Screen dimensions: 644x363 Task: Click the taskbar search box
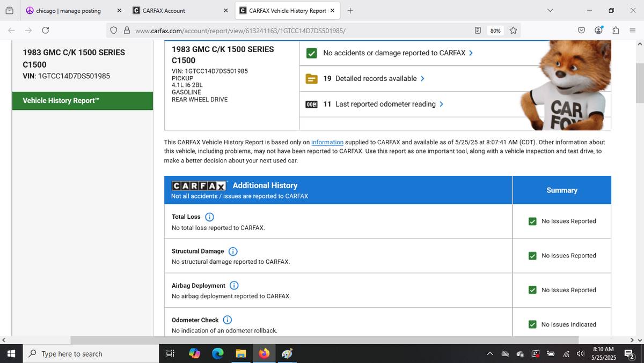tap(90, 354)
